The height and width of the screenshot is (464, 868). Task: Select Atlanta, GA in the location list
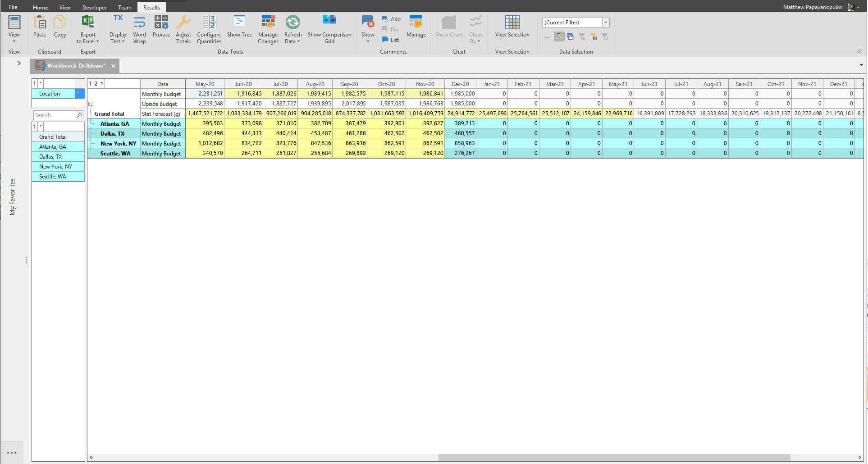pos(58,147)
